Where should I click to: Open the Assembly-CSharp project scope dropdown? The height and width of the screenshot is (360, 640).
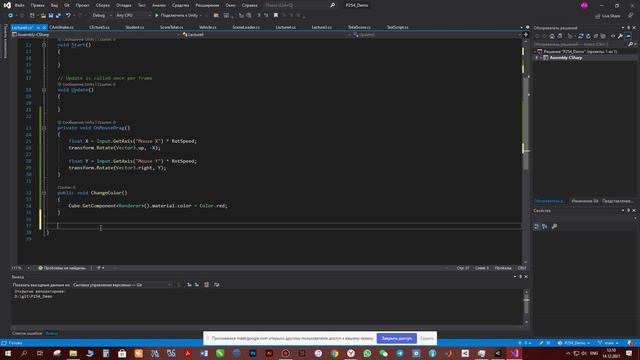[x=96, y=35]
